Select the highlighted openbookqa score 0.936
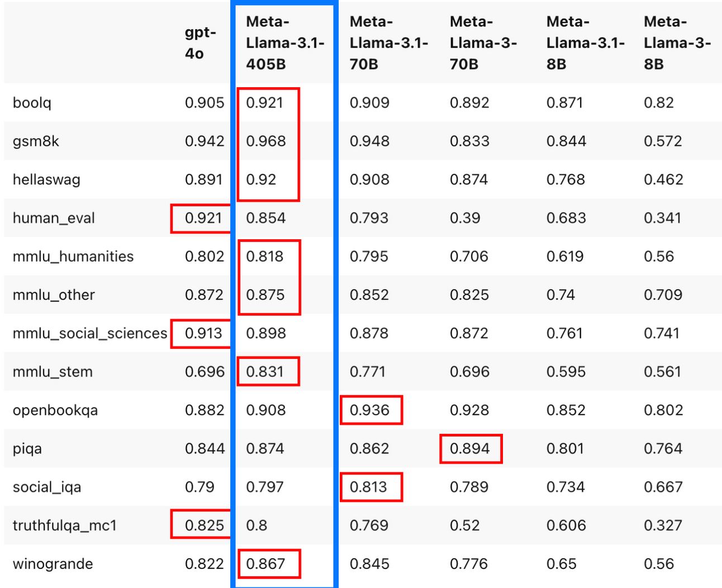 pyautogui.click(x=369, y=410)
